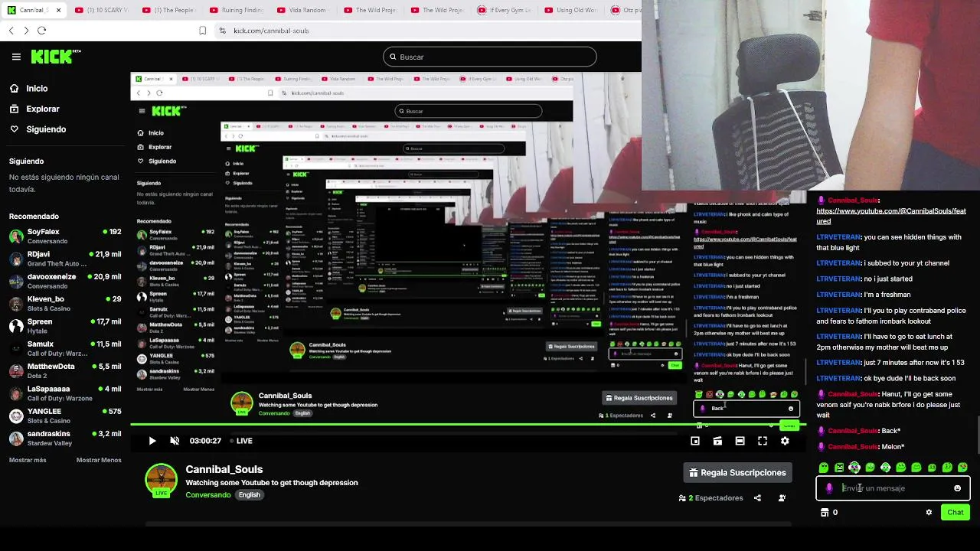
Task: Go back in browser
Action: 11,31
